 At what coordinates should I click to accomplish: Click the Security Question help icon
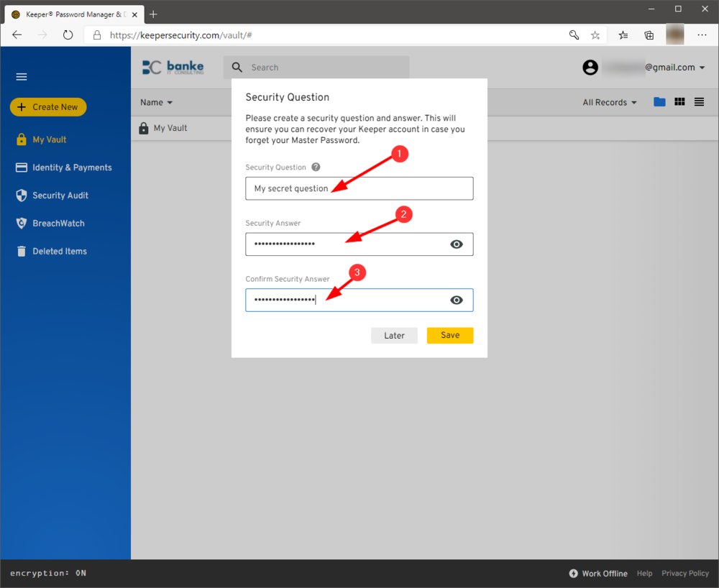point(316,167)
